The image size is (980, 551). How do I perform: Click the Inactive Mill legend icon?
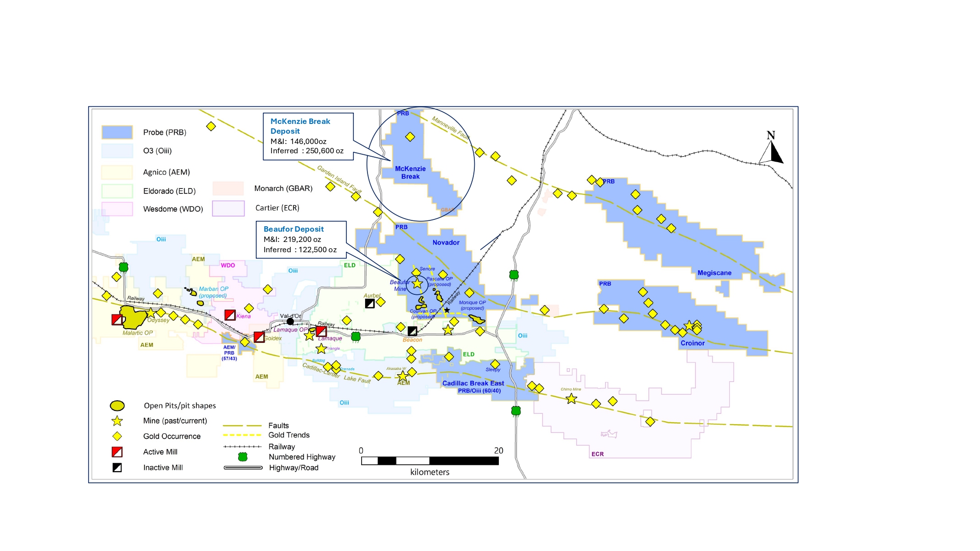(x=117, y=467)
